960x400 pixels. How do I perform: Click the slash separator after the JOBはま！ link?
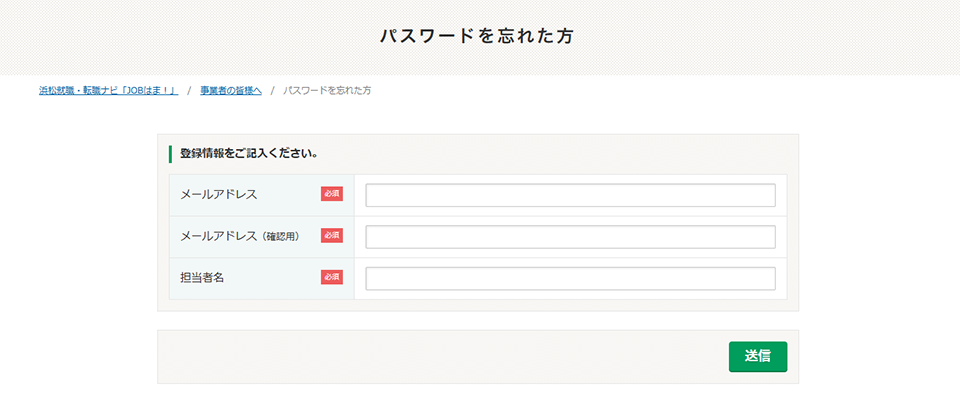pyautogui.click(x=189, y=91)
